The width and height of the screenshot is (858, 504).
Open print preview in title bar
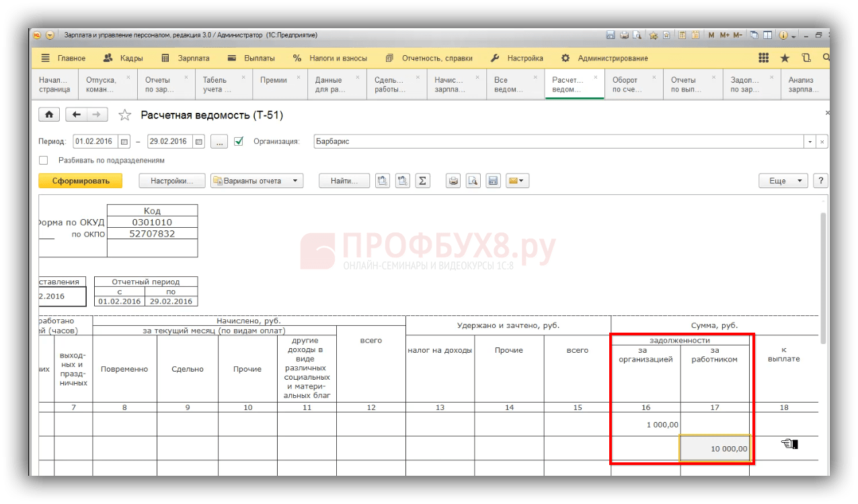[637, 35]
